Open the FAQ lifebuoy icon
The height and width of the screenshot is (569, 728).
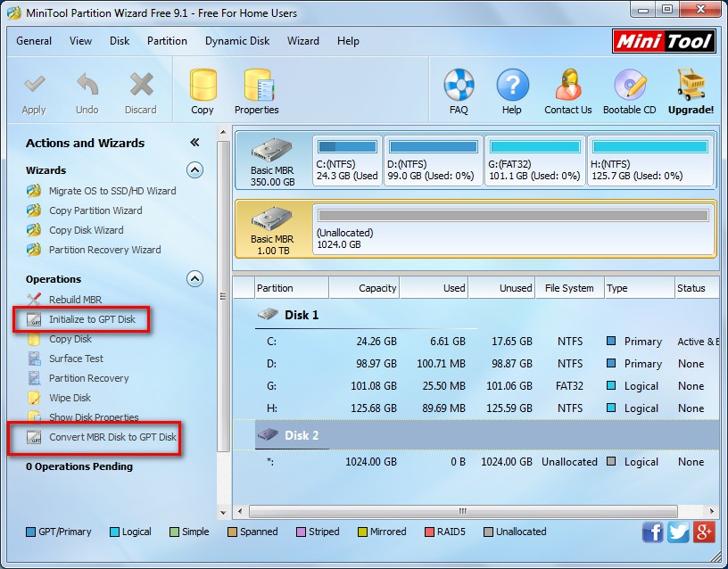(x=459, y=85)
